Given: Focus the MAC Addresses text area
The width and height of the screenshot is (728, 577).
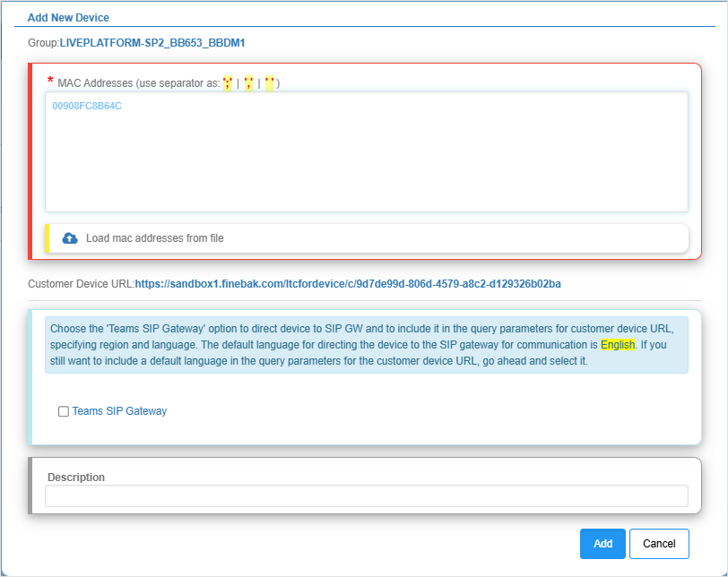Looking at the screenshot, I should coord(367,151).
